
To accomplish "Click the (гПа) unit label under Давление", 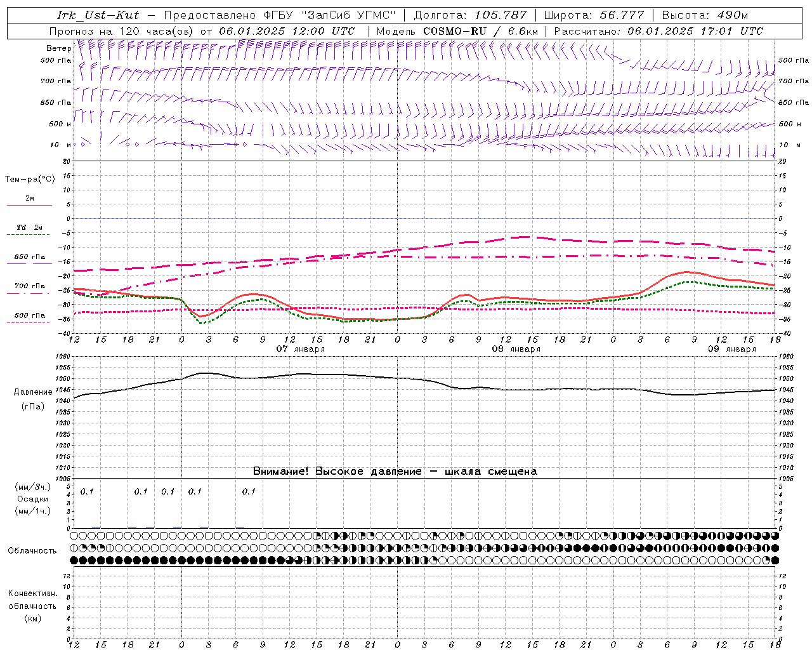I will tap(33, 407).
